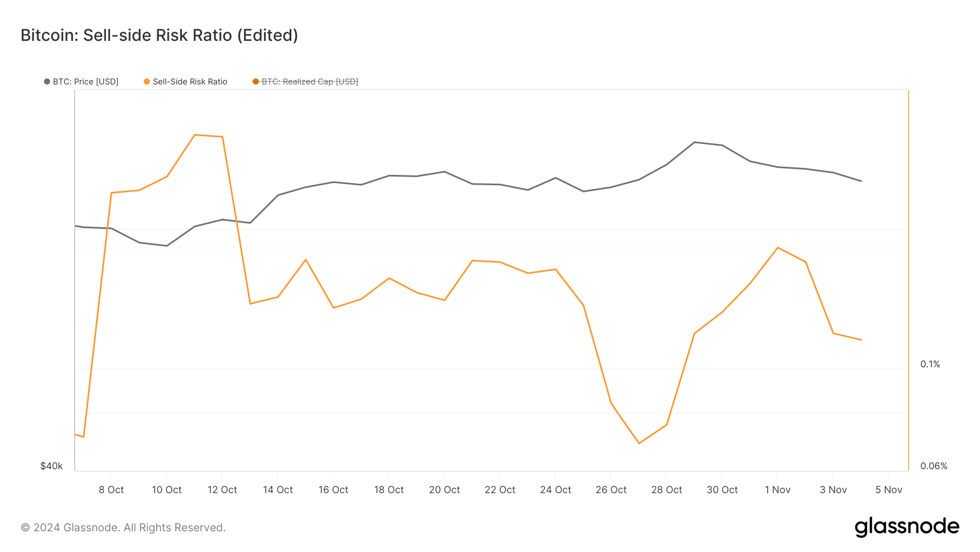Click the Glassnode copyright notice text
Screen dimensions: 980x552
(x=123, y=527)
